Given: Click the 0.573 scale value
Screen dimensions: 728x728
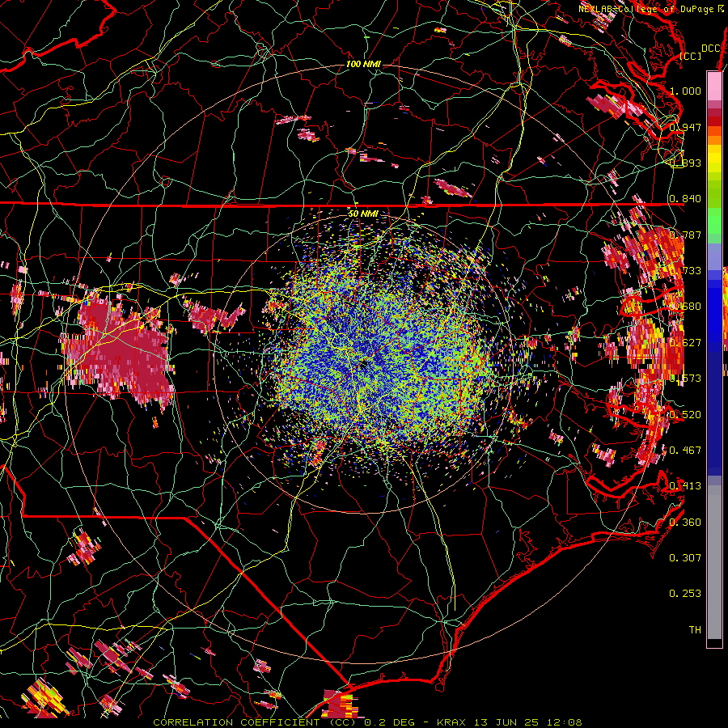Looking at the screenshot, I should point(685,379).
